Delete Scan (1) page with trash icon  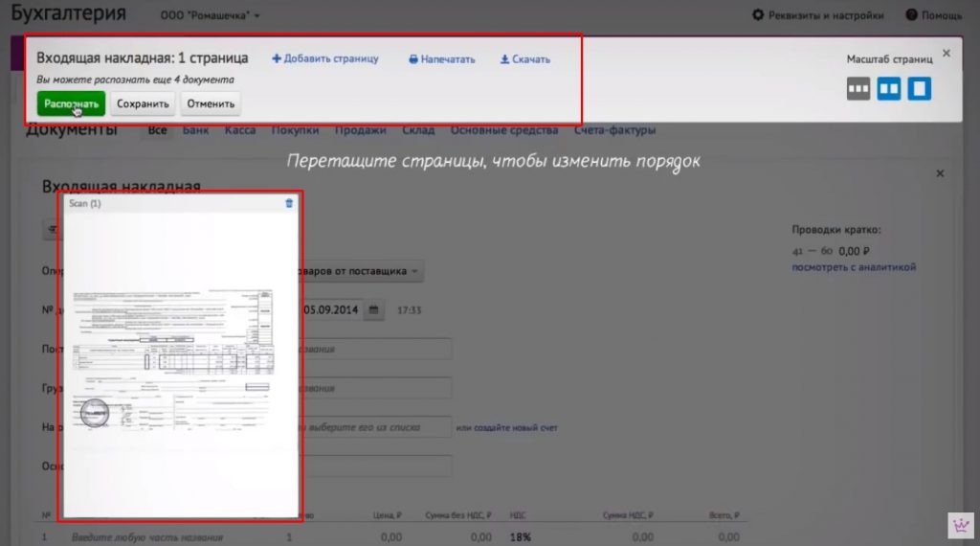click(289, 203)
